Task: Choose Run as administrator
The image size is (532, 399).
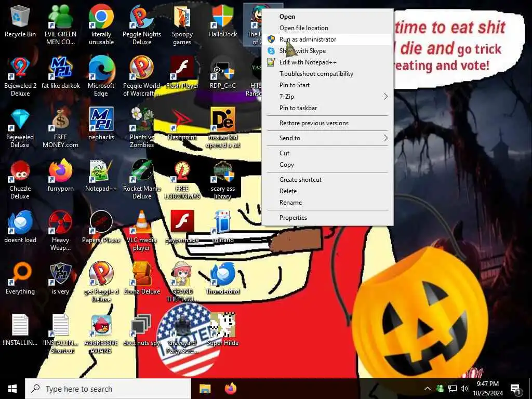Action: point(327,39)
